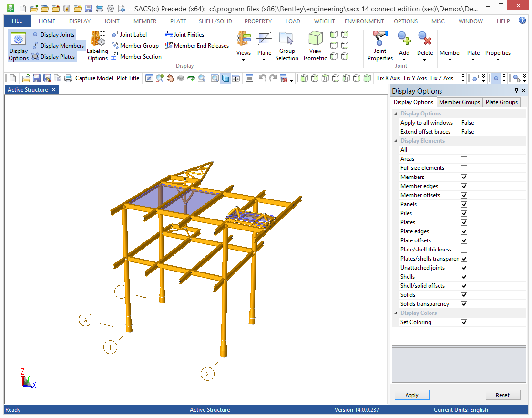532x418 pixels.
Task: Close the Active Structure tab
Action: point(53,90)
